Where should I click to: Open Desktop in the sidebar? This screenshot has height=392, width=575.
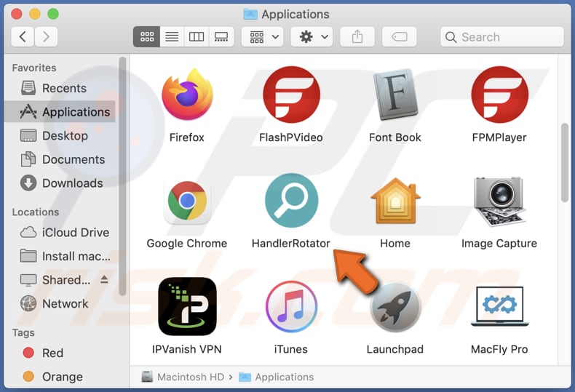(60, 135)
